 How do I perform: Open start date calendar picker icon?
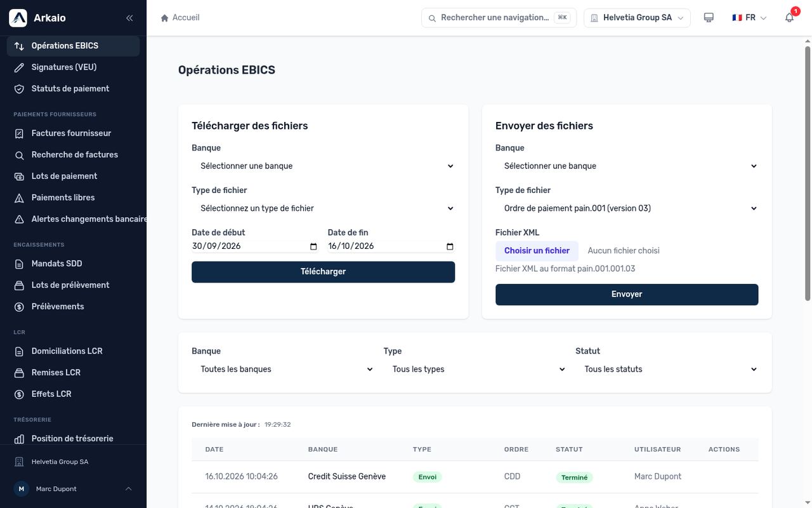coord(313,246)
